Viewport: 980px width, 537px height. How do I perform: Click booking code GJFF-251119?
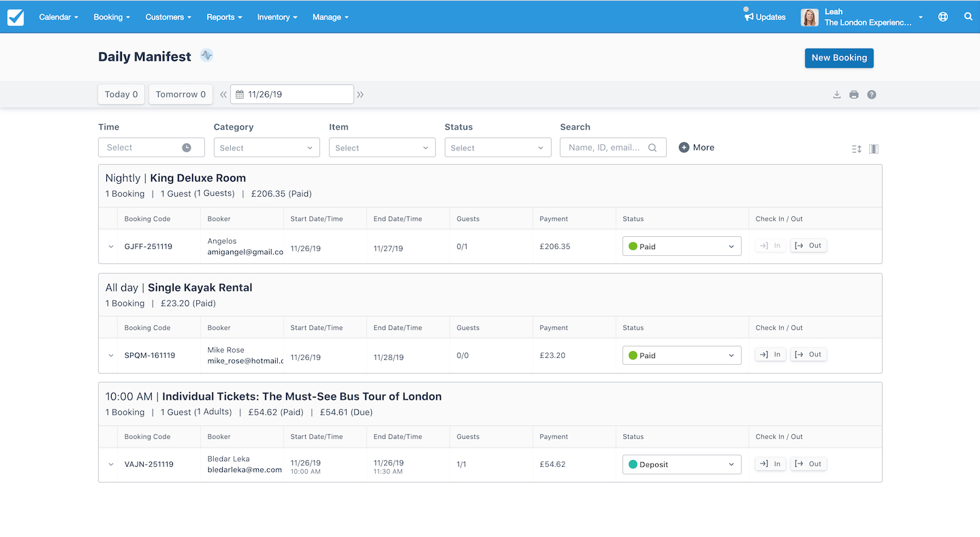[x=148, y=246]
